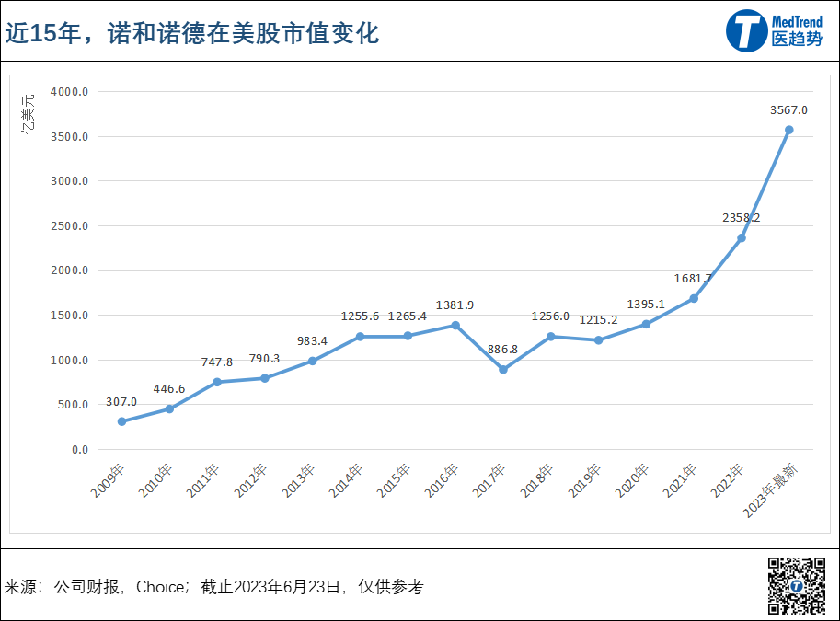The image size is (840, 621).
Task: Click the 3500.0 y-axis tick label
Action: click(70, 137)
